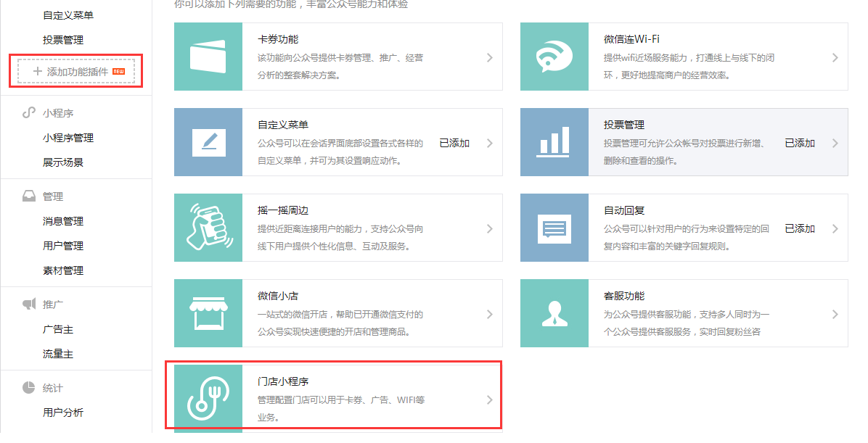Click the 微信小店 storefront icon

click(208, 313)
